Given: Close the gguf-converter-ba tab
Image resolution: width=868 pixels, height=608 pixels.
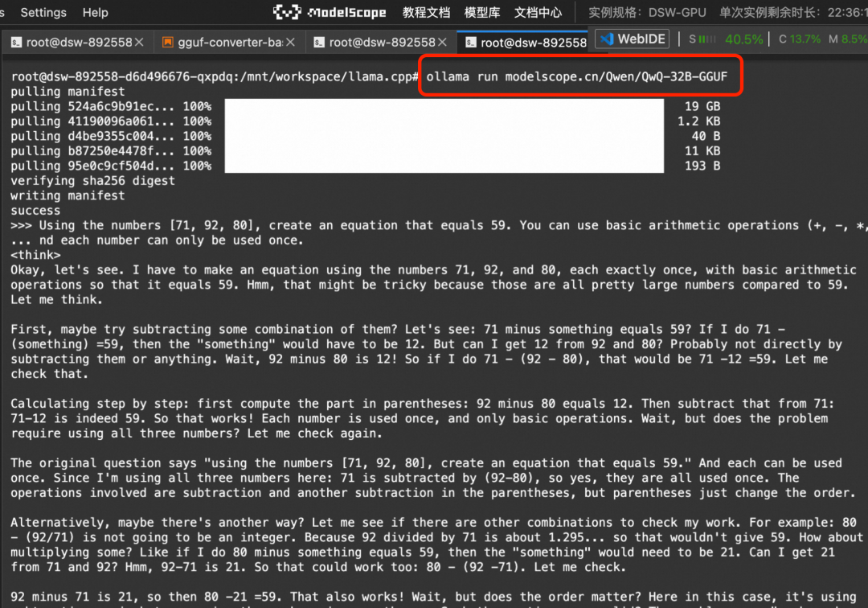Looking at the screenshot, I should click(291, 42).
